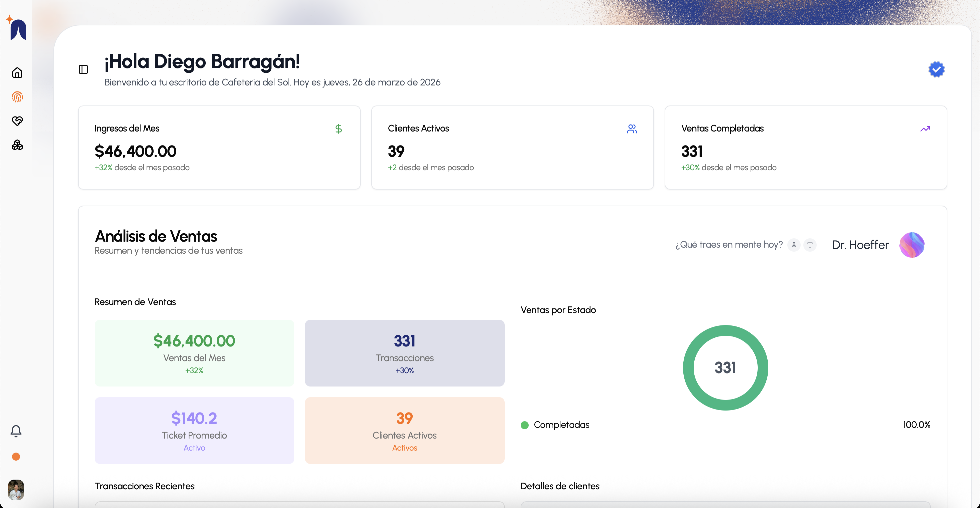Click the '¿Qué traes en mente hoy?' prompt
The height and width of the screenshot is (508, 980).
click(x=729, y=245)
